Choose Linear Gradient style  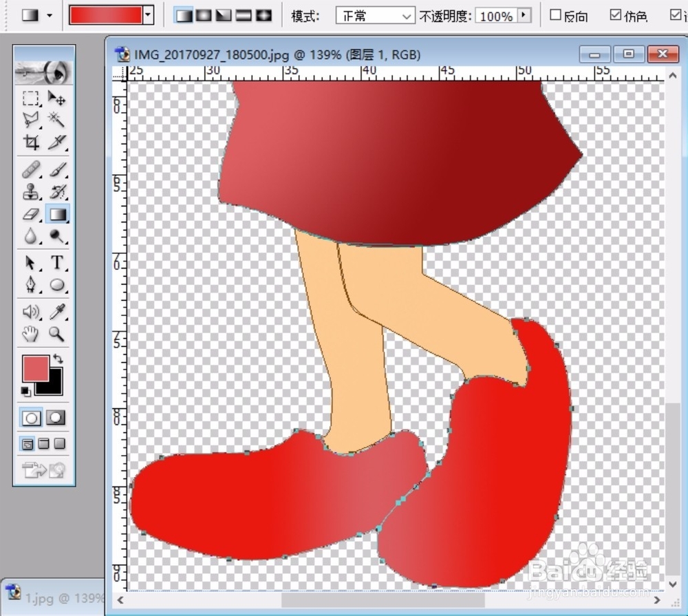coord(184,16)
